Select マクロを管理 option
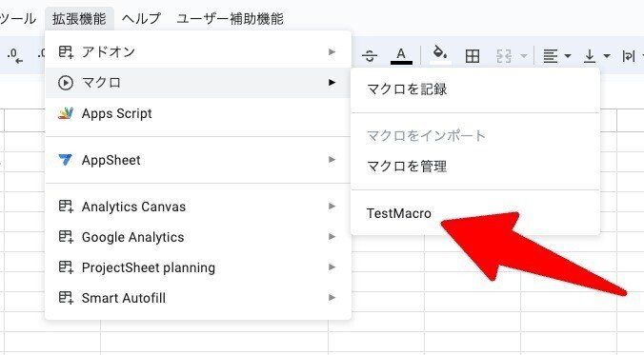Viewport: 644px width, 355px height. (x=475, y=167)
